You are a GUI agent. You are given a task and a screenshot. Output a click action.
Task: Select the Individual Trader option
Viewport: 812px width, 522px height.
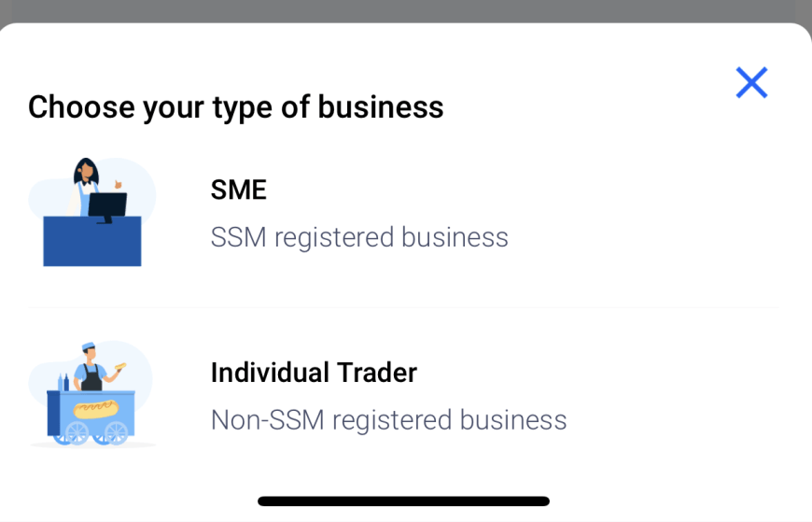pyautogui.click(x=404, y=395)
